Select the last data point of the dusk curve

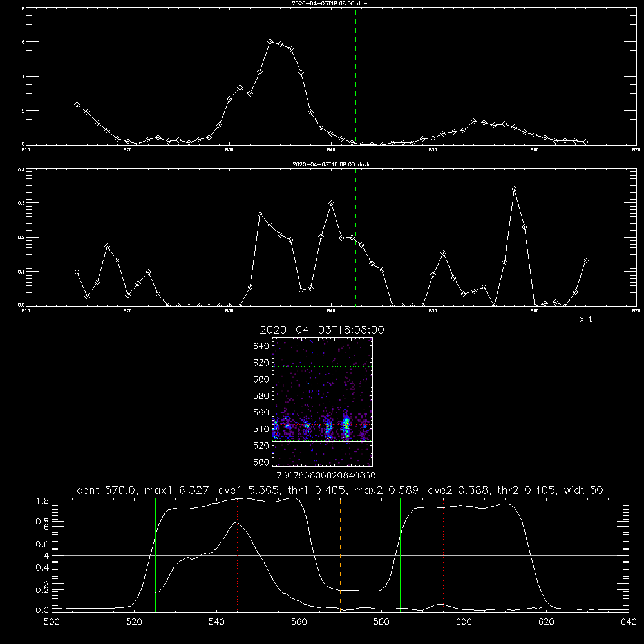point(585,260)
